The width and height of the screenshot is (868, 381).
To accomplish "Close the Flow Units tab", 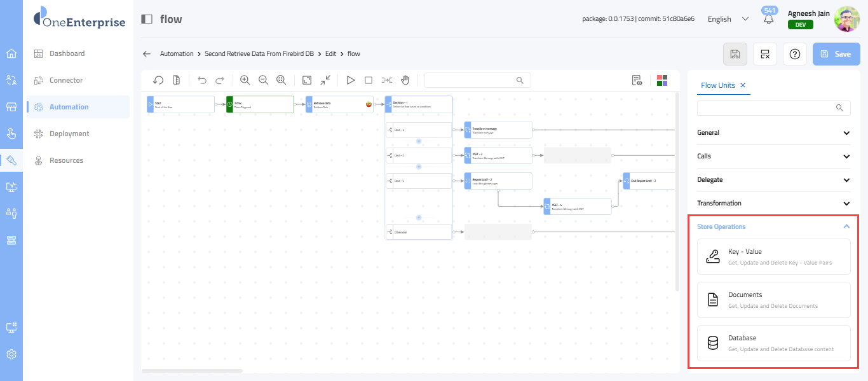I will pos(743,85).
